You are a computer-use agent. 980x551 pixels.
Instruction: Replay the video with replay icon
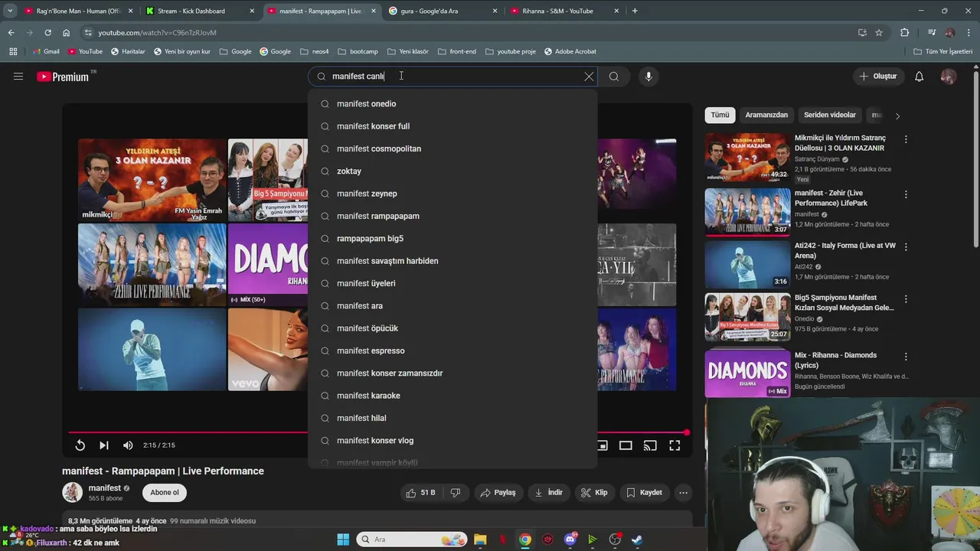click(x=80, y=445)
